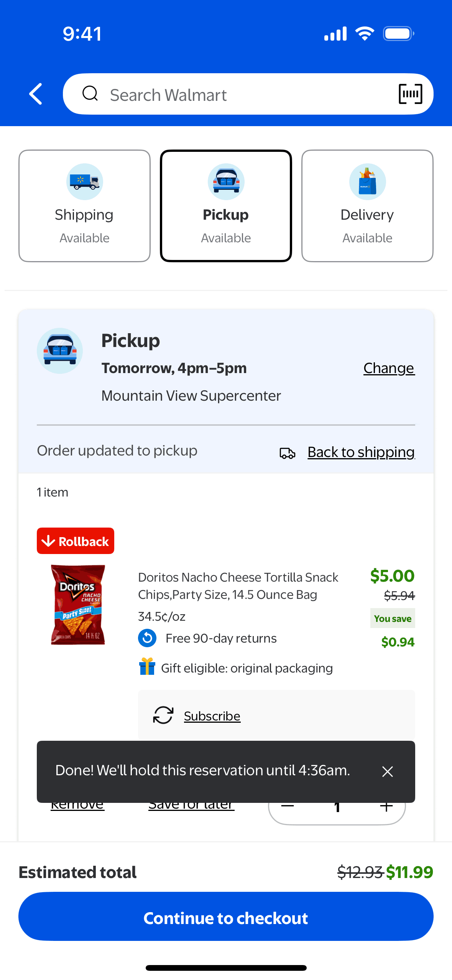Increase item quantity with plus button
This screenshot has height=980, width=452.
pyautogui.click(x=386, y=809)
